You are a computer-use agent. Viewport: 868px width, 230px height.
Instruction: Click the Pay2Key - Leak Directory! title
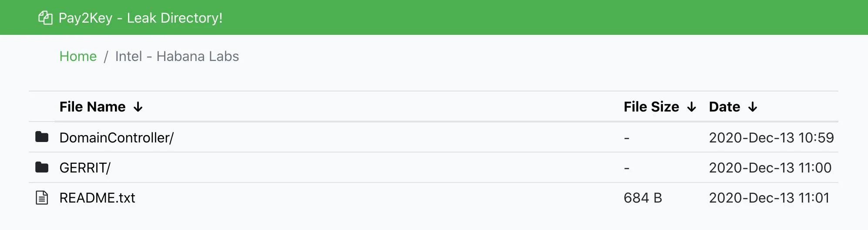pyautogui.click(x=140, y=18)
